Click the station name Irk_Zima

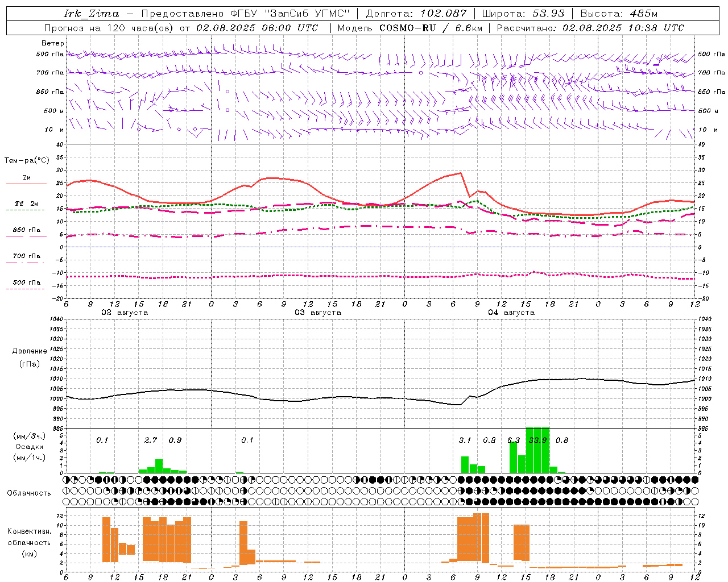92,14
